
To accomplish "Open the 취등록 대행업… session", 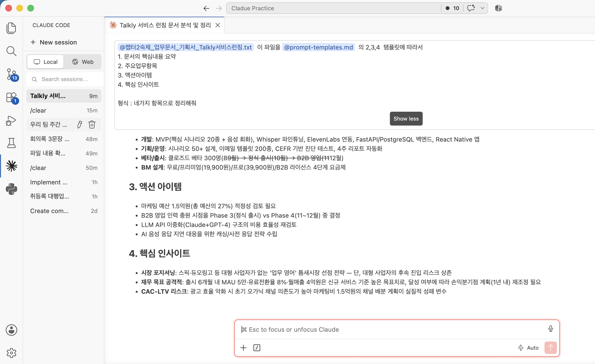I will tap(64, 196).
